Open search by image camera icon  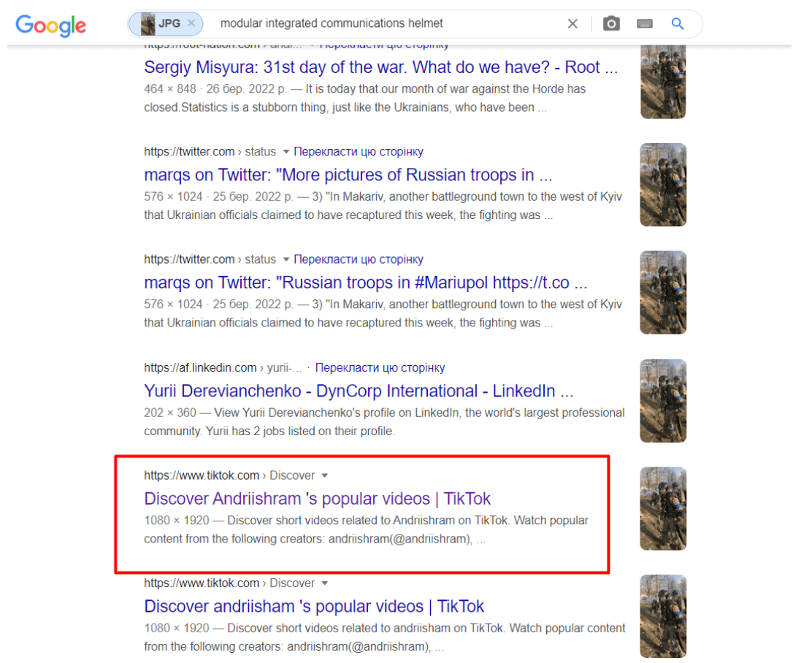[x=611, y=24]
